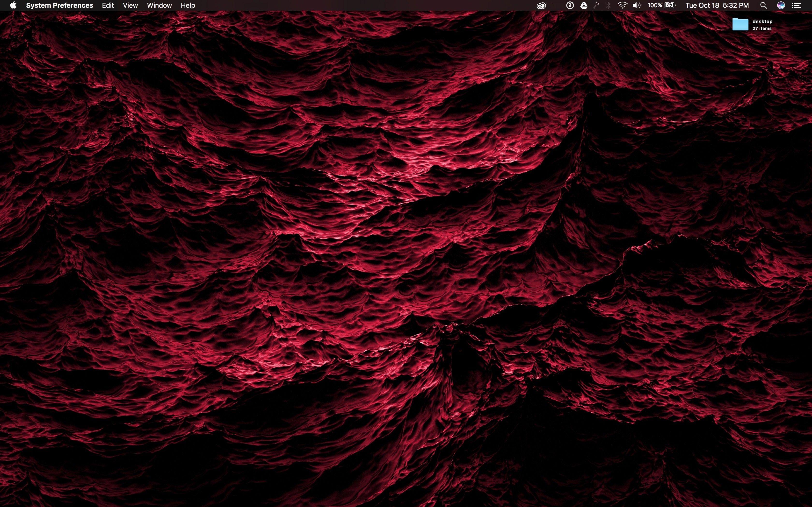Click the Wi-Fi status icon
Viewport: 812px width, 507px height.
tap(623, 5)
